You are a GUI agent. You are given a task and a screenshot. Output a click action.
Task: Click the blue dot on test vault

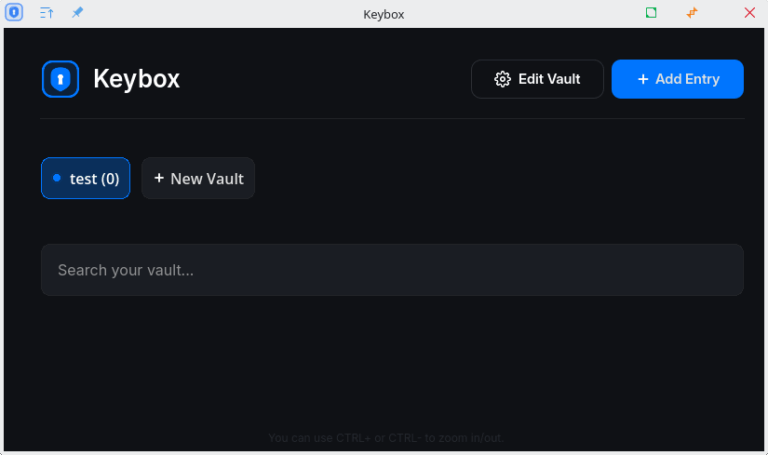[x=57, y=178]
